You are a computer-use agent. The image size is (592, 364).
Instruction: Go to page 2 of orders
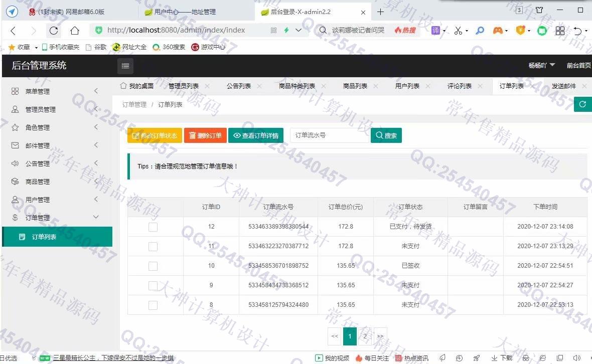[x=365, y=336]
